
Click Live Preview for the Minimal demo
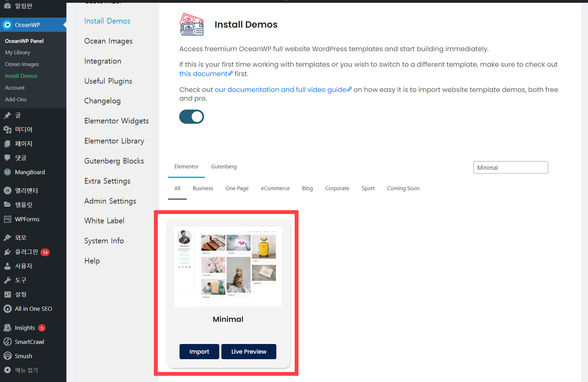point(249,352)
